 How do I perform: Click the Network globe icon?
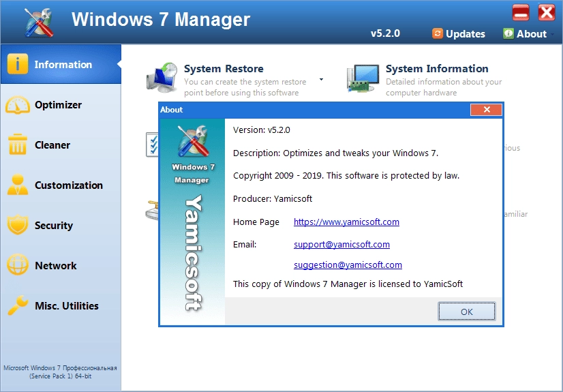pyautogui.click(x=17, y=265)
